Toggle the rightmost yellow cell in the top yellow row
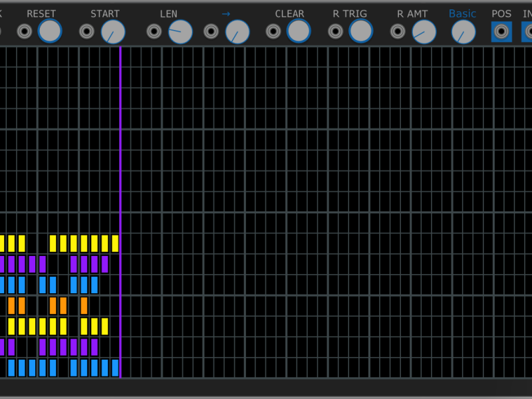 pyautogui.click(x=115, y=243)
